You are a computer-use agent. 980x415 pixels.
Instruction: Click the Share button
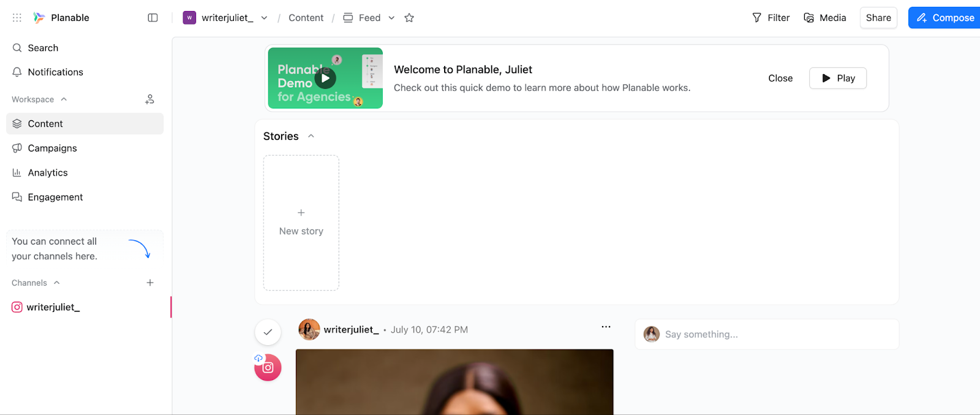coord(878,18)
